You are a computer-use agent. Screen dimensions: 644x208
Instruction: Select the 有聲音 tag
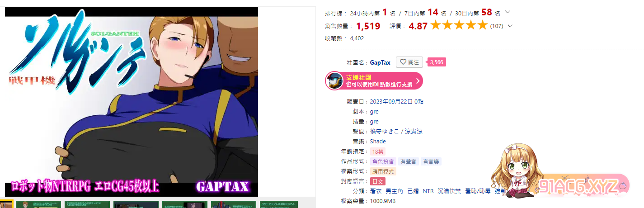(x=408, y=161)
